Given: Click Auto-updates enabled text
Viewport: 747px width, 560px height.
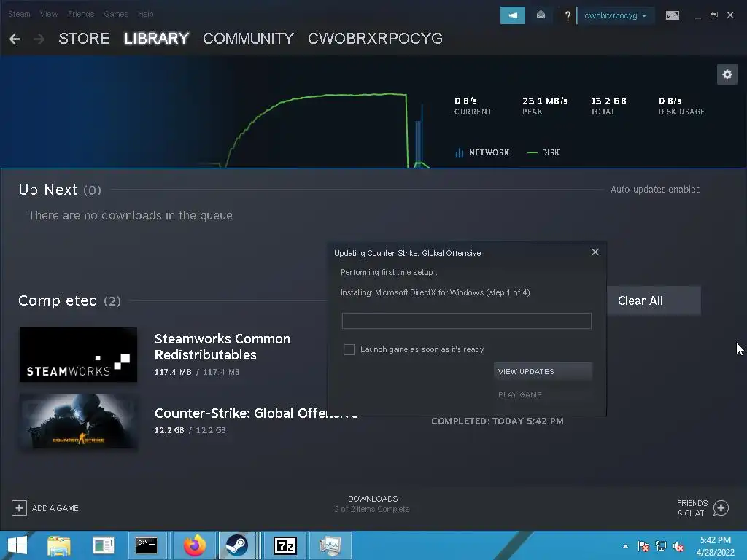Looking at the screenshot, I should click(656, 189).
